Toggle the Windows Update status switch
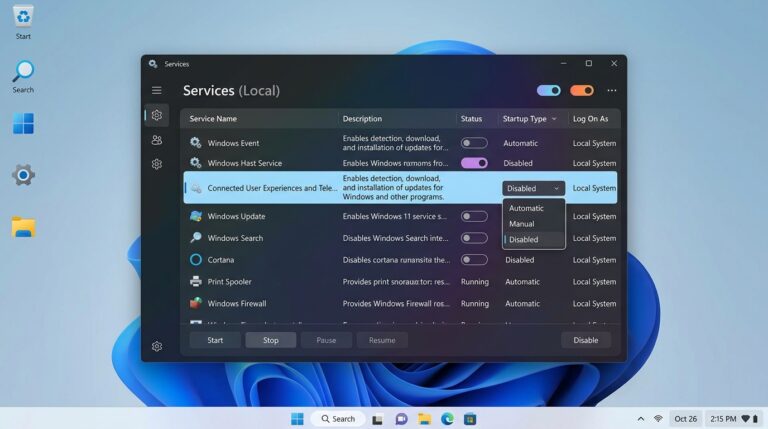The height and width of the screenshot is (429, 768). pos(474,216)
